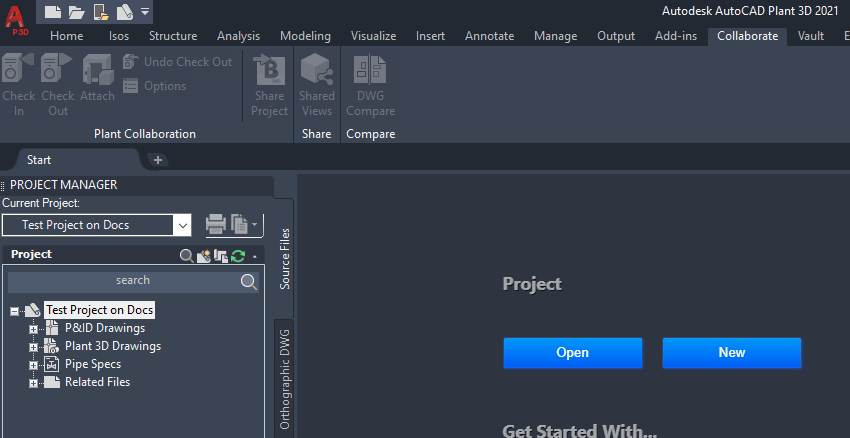Select Plant 3D Drawings in project tree
Viewport: 850px width, 438px height.
coord(113,346)
